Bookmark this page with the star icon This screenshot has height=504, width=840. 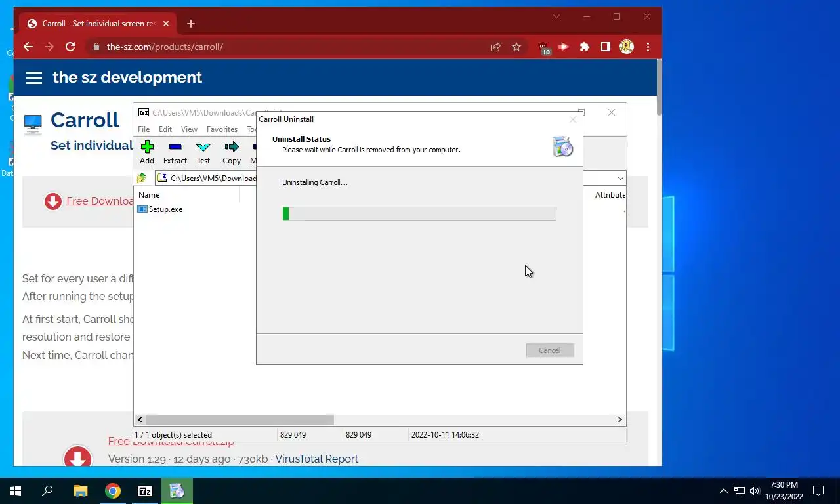516,47
